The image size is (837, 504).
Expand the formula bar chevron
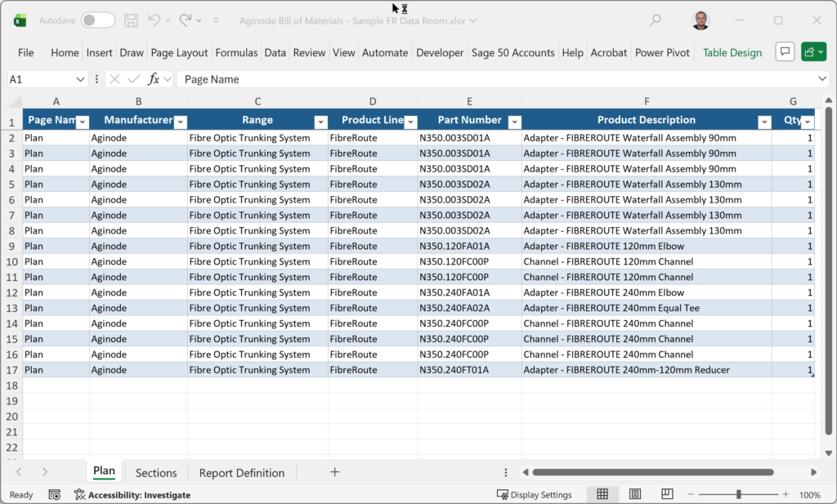coord(822,79)
